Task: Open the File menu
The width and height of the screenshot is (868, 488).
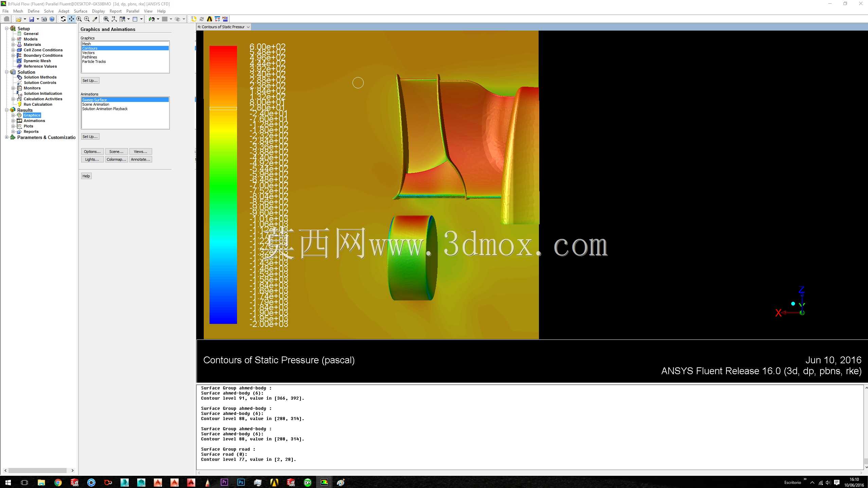Action: pyautogui.click(x=5, y=11)
